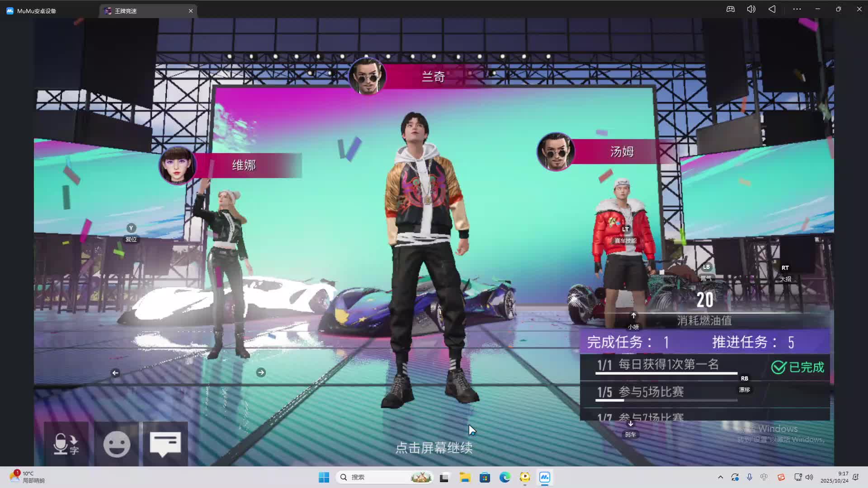This screenshot has height=488, width=868.
Task: Expand the system tray hidden icons chevron
Action: tap(721, 477)
